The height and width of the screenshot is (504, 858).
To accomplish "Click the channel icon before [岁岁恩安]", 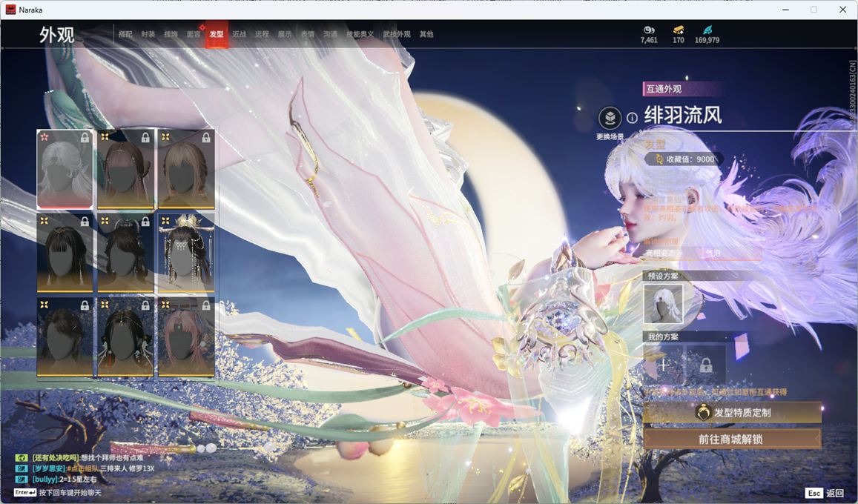I will [22, 468].
